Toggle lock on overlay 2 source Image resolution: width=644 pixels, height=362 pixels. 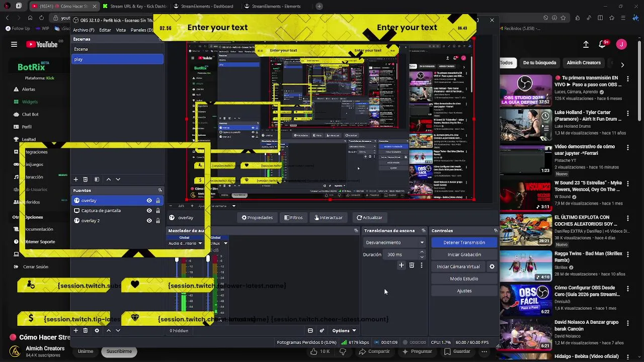pyautogui.click(x=158, y=221)
